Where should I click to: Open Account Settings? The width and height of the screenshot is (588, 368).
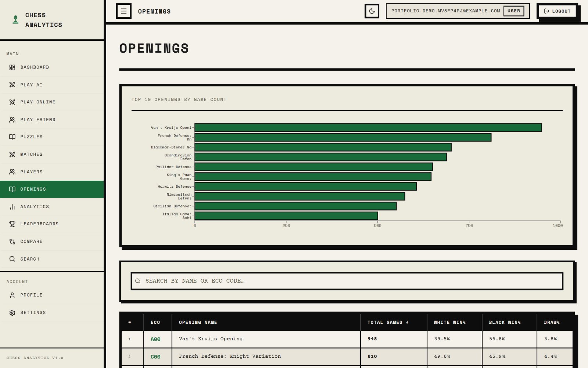point(52,312)
